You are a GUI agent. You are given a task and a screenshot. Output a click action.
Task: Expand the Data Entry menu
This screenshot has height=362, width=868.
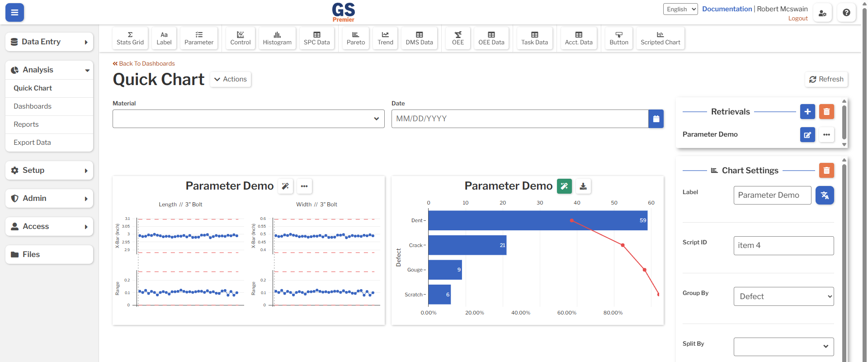tap(49, 42)
